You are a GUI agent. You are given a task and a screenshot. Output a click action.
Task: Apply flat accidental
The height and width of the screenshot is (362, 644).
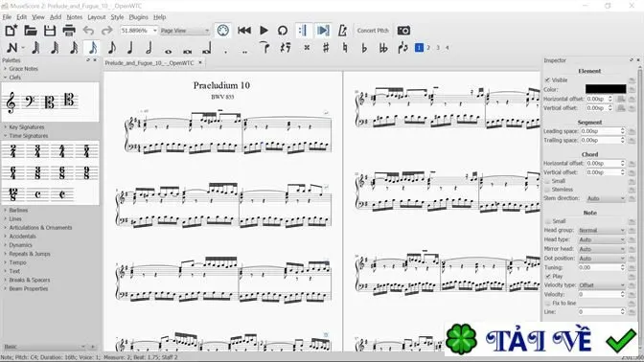[364, 48]
